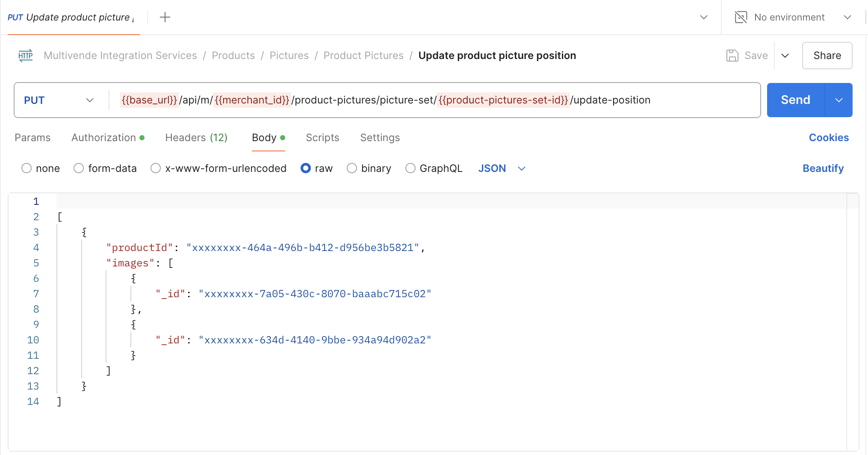868x455 pixels.
Task: Go to Products breadcrumb
Action: pos(233,56)
